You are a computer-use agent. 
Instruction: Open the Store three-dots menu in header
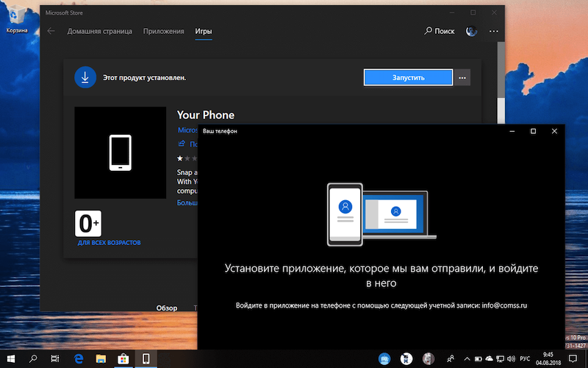pyautogui.click(x=493, y=32)
